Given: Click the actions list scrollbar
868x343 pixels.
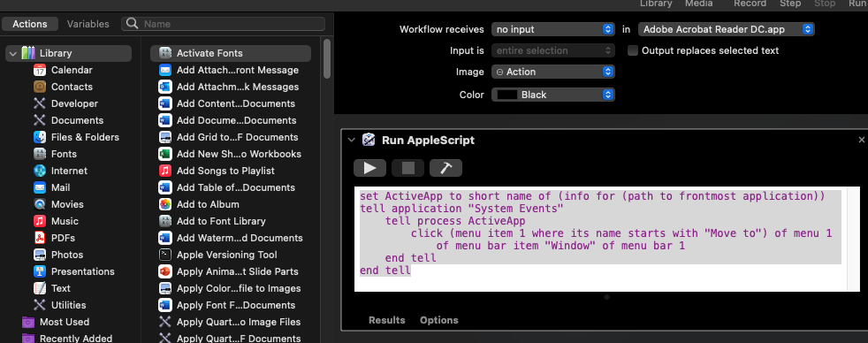Looking at the screenshot, I should tap(327, 58).
